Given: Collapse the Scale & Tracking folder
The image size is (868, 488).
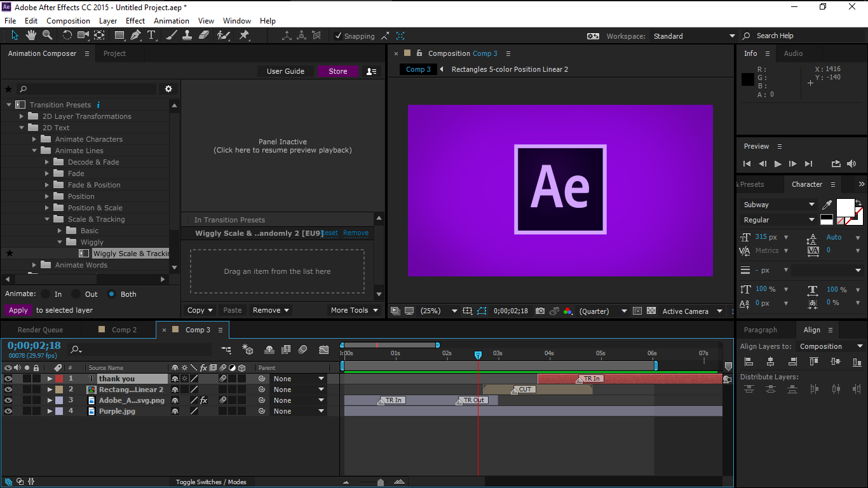Looking at the screenshot, I should pos(47,219).
